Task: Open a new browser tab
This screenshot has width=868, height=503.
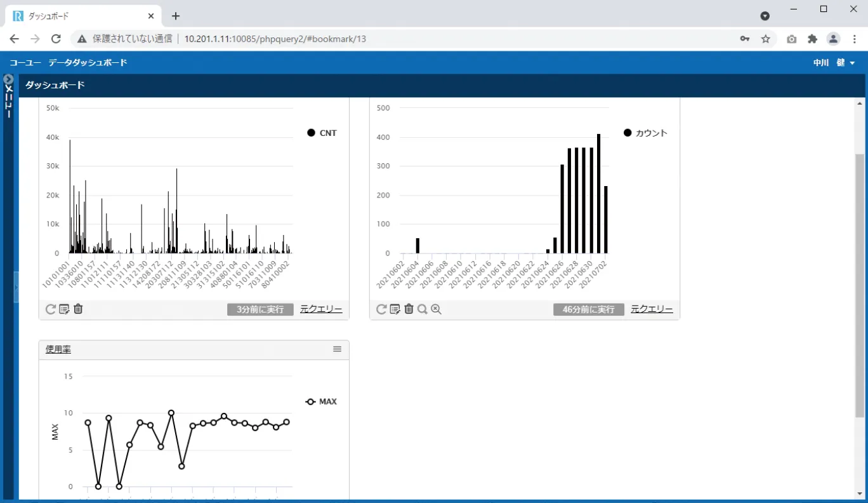Action: pos(176,16)
